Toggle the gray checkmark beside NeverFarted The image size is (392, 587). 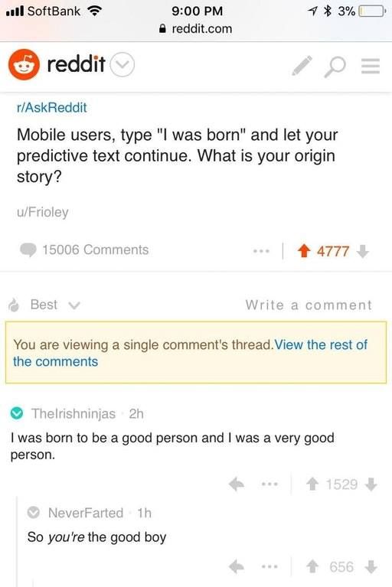point(34,512)
